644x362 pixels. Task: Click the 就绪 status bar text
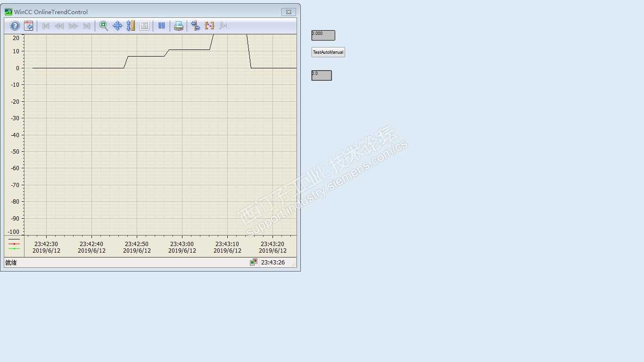click(11, 263)
